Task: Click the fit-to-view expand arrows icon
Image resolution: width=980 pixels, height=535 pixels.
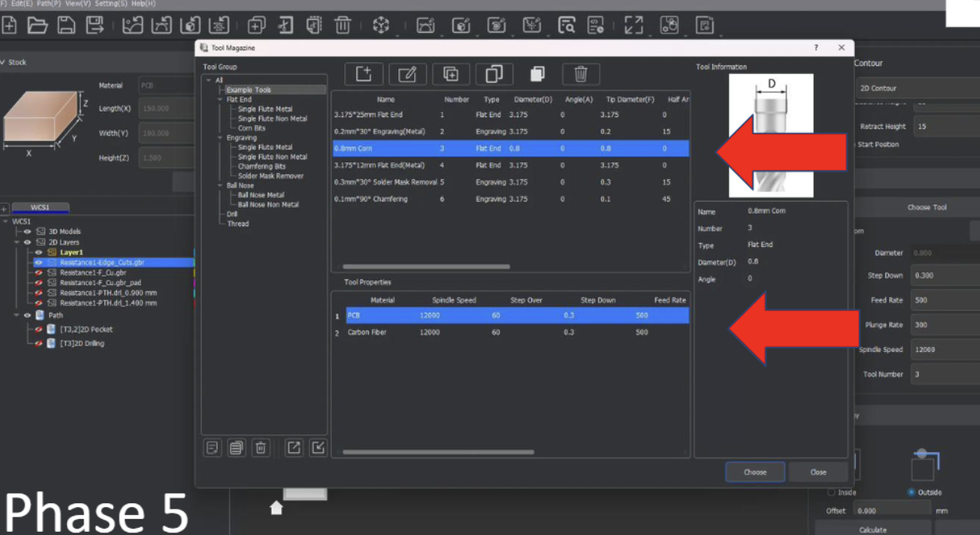Action: (x=633, y=25)
